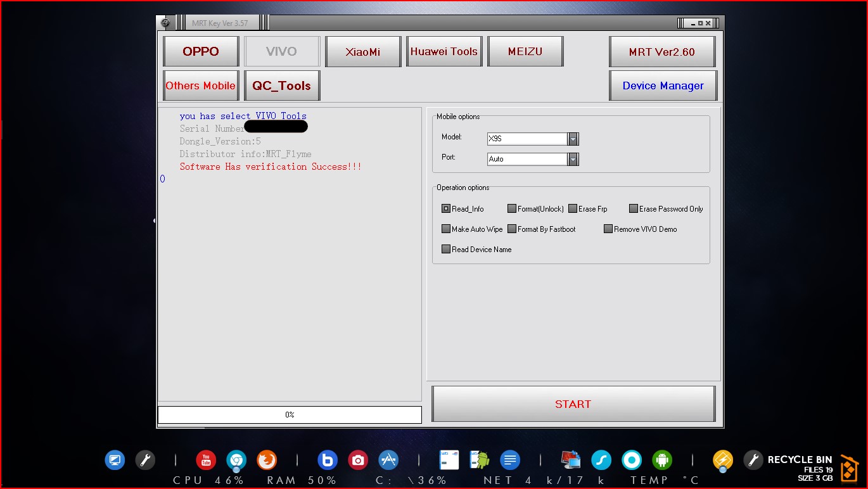This screenshot has height=489, width=868.
Task: Open the QC_Tools tab
Action: (282, 86)
